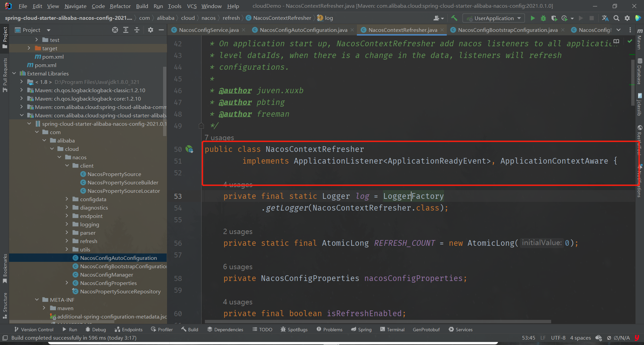Start debugging with the bug icon
Viewport: 644px width, 345px height.
(x=543, y=18)
